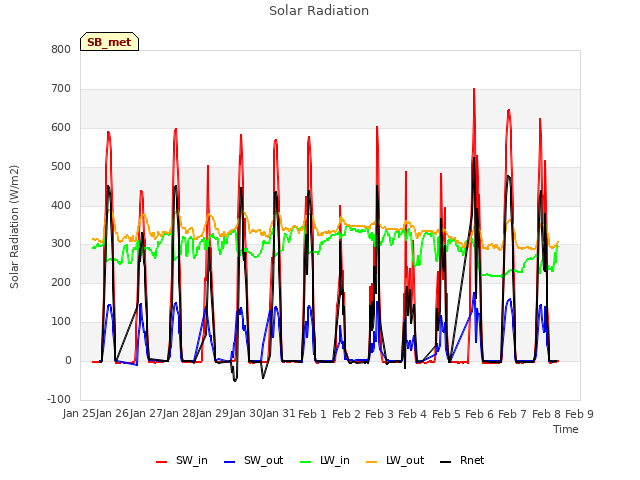Click the Feb 1 x-axis date label
This screenshot has width=640, height=480.
(x=312, y=414)
